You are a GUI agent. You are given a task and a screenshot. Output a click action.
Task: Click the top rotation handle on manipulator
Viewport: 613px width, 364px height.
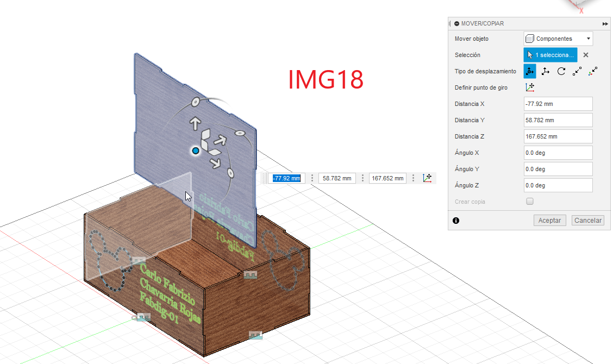tap(196, 103)
